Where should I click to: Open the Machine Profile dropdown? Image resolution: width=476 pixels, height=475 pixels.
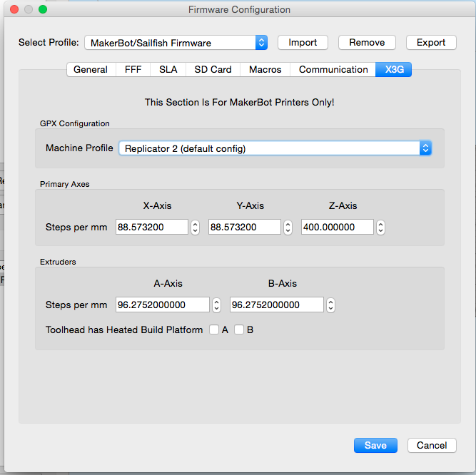pos(275,148)
